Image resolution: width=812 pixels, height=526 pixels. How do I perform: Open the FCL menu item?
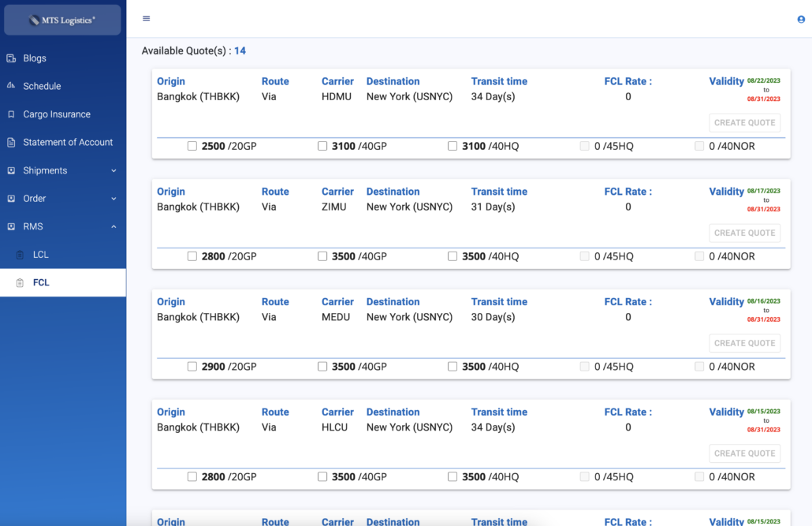tap(41, 282)
